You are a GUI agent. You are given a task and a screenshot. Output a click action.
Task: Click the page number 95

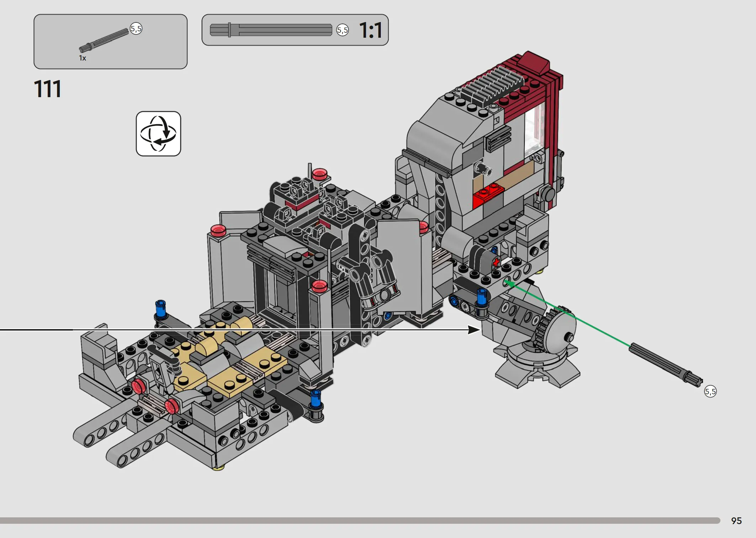coord(736,521)
